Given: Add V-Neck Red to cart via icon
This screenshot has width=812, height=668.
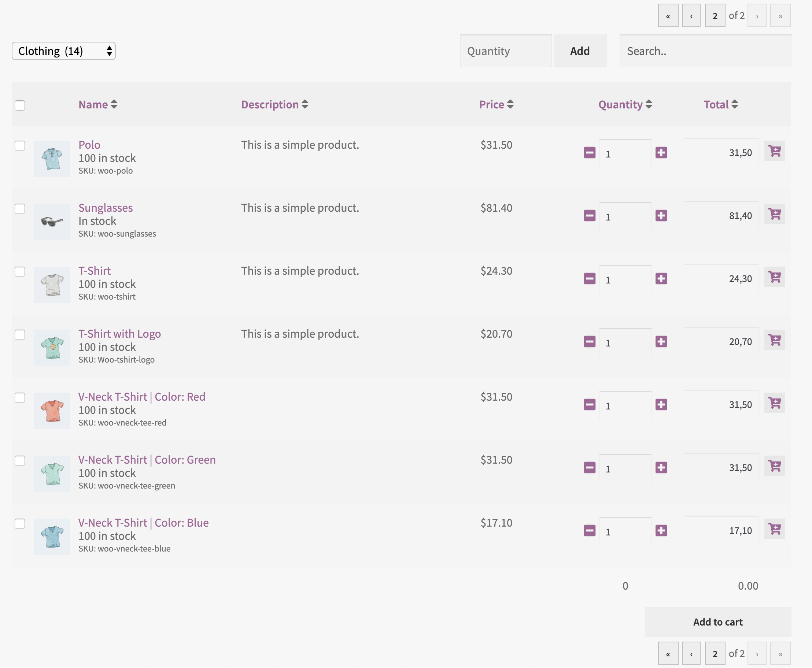Looking at the screenshot, I should [774, 403].
